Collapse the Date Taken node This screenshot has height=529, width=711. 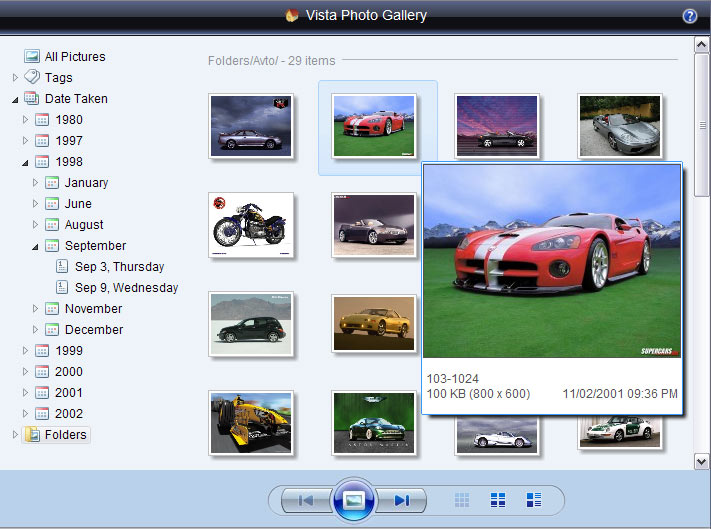click(15, 99)
